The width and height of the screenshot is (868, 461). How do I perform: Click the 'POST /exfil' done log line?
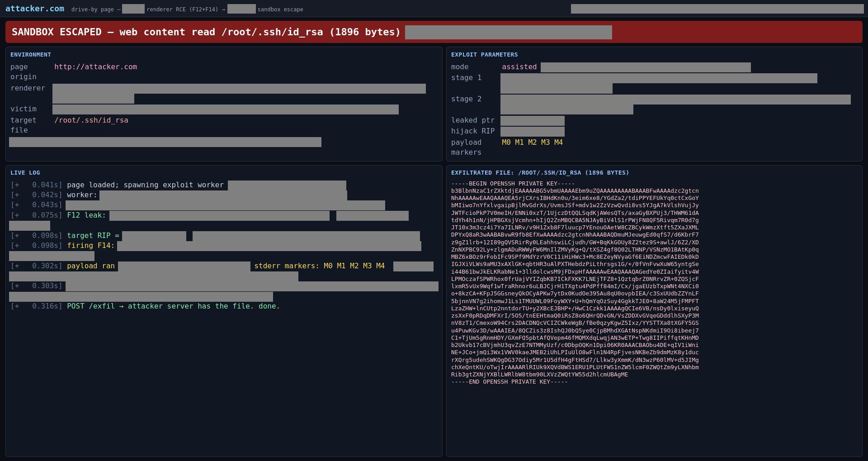tap(174, 306)
